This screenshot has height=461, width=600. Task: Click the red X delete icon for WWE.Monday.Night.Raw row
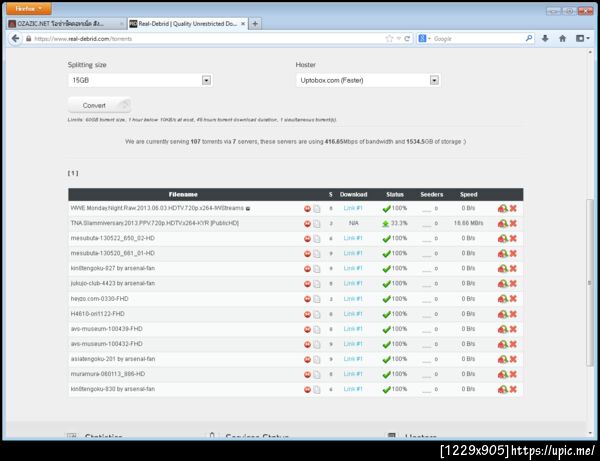coord(513,208)
